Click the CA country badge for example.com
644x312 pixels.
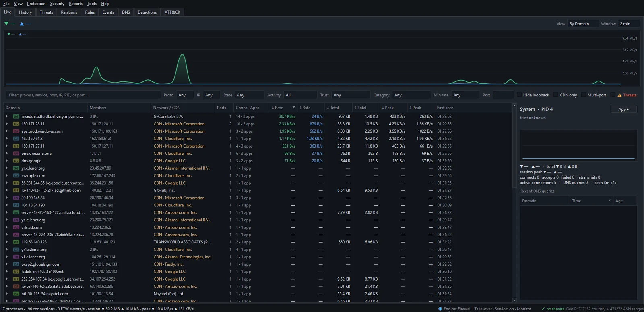(x=16, y=176)
